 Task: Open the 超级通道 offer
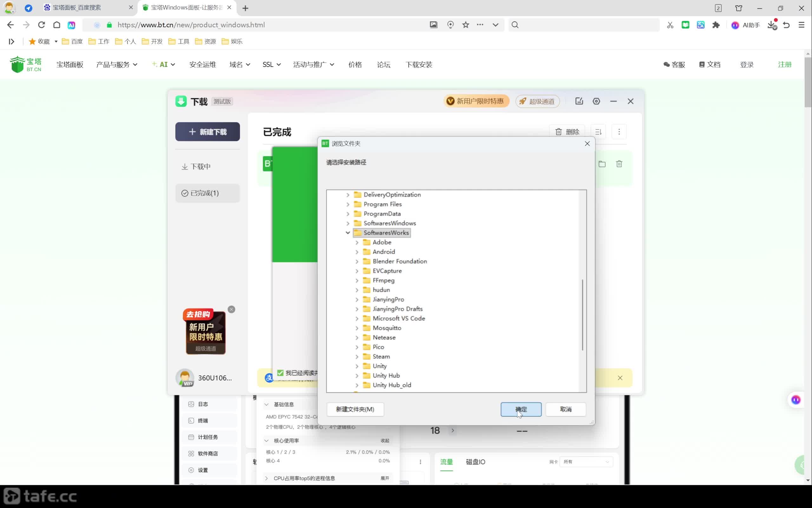538,101
